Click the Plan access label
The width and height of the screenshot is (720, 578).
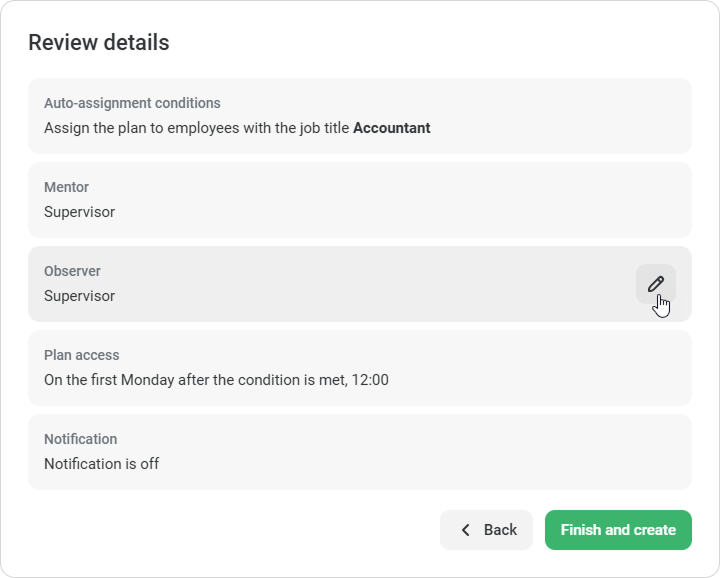pos(82,355)
